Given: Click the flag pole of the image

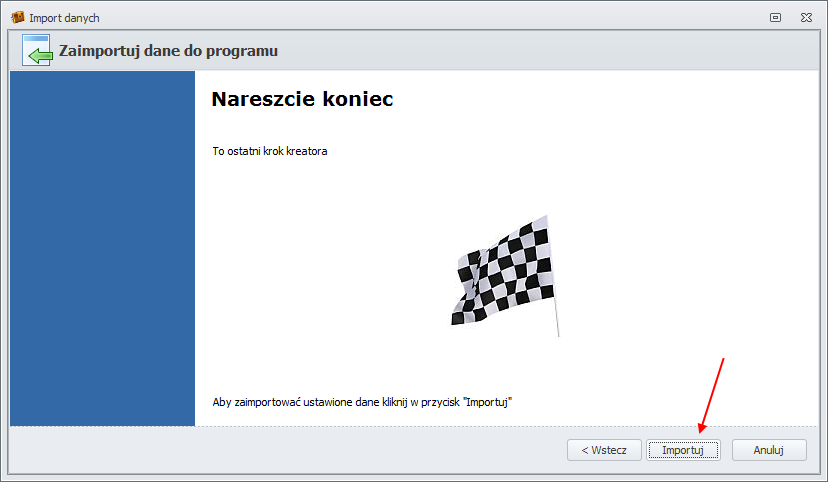Looking at the screenshot, I should coord(555,300).
